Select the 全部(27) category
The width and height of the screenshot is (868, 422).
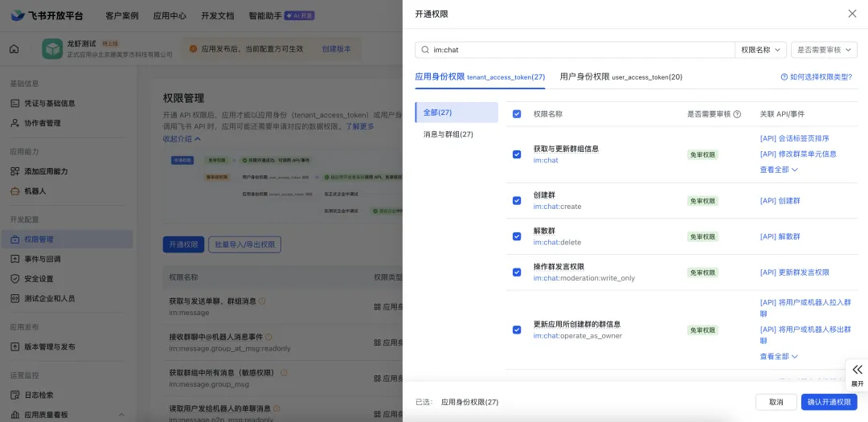[x=457, y=113]
